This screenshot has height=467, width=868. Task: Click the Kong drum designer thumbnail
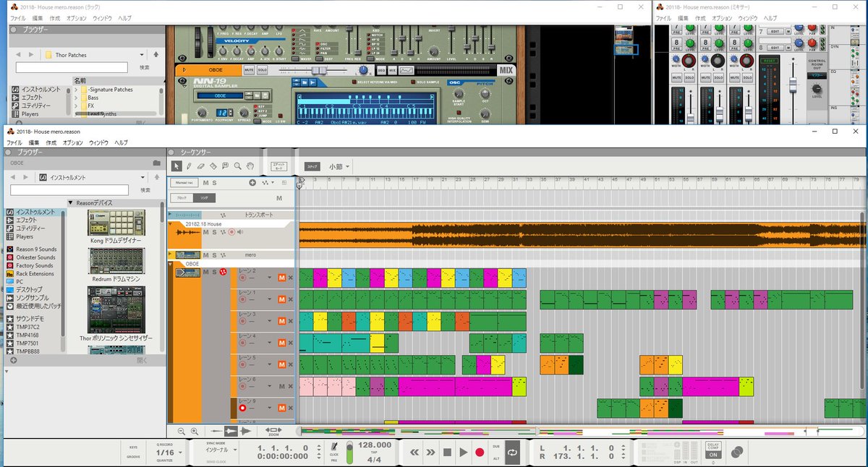[116, 223]
